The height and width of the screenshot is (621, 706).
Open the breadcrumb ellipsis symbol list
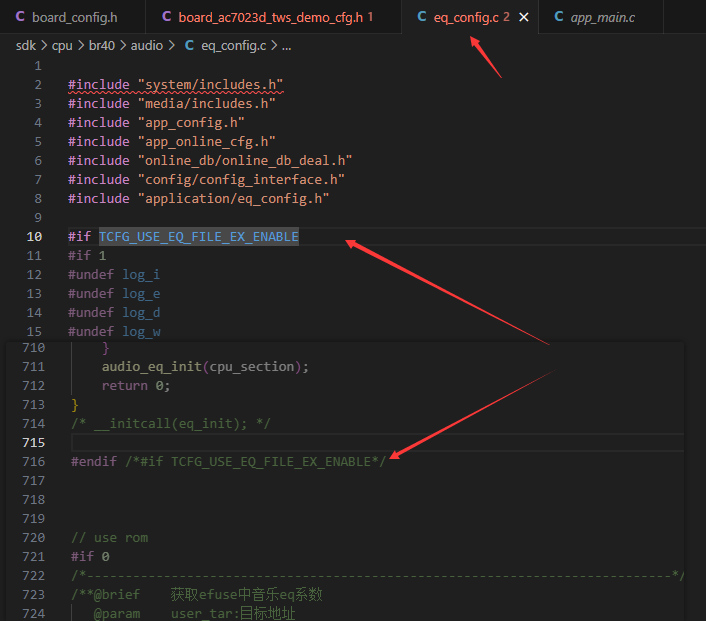click(286, 45)
